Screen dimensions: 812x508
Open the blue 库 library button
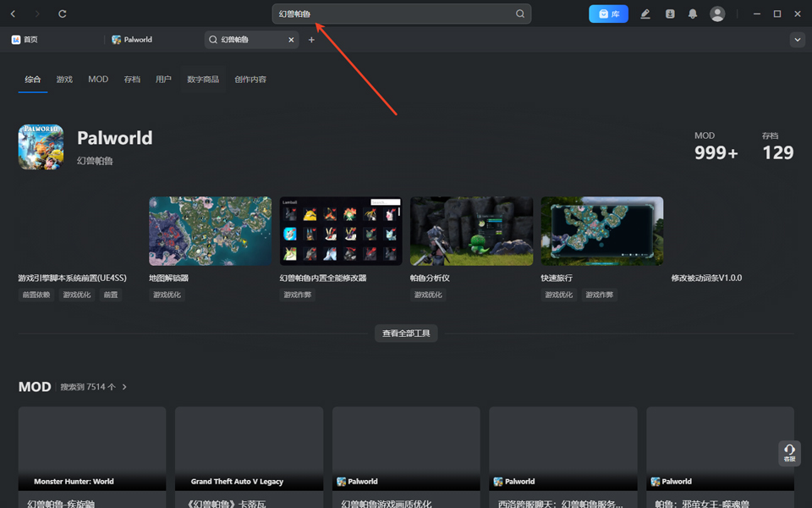(608, 14)
